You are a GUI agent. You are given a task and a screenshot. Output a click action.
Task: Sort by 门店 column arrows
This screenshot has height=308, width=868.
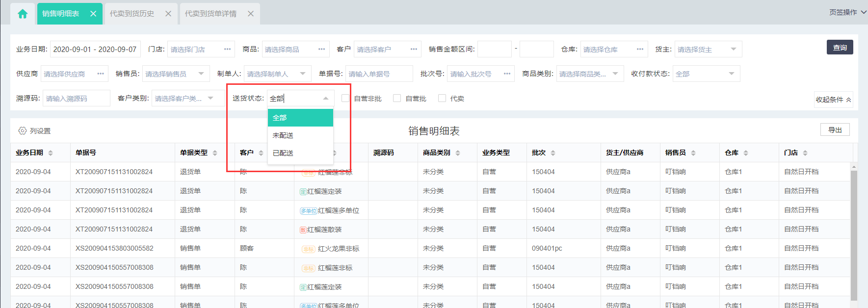[x=805, y=153]
